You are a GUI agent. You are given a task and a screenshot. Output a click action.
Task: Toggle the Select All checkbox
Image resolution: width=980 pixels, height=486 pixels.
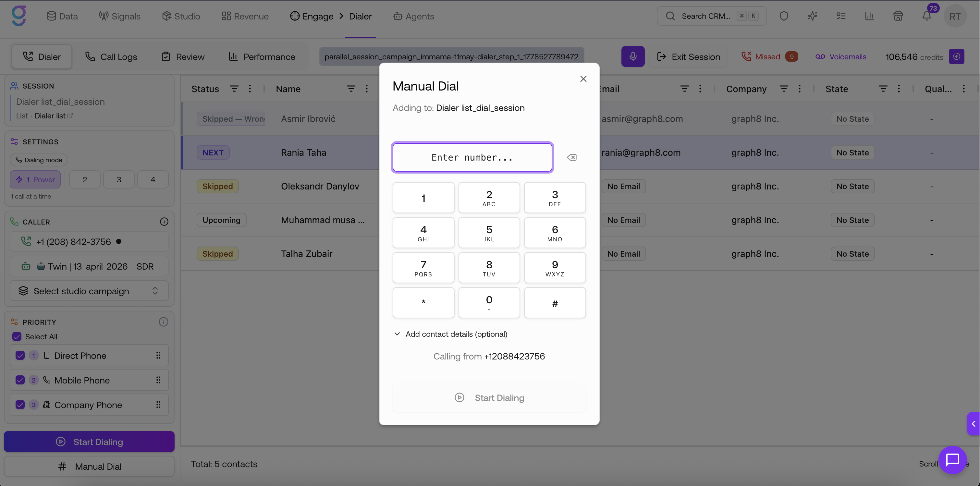tap(17, 336)
